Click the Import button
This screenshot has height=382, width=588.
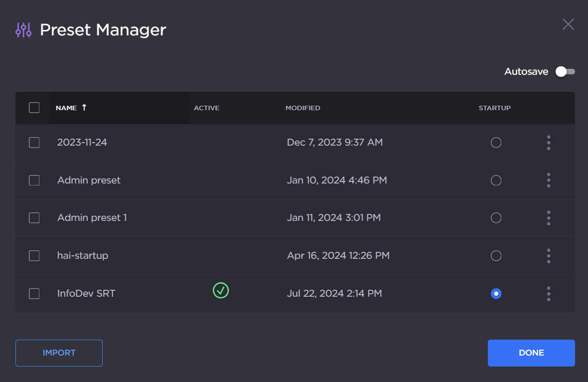(59, 353)
